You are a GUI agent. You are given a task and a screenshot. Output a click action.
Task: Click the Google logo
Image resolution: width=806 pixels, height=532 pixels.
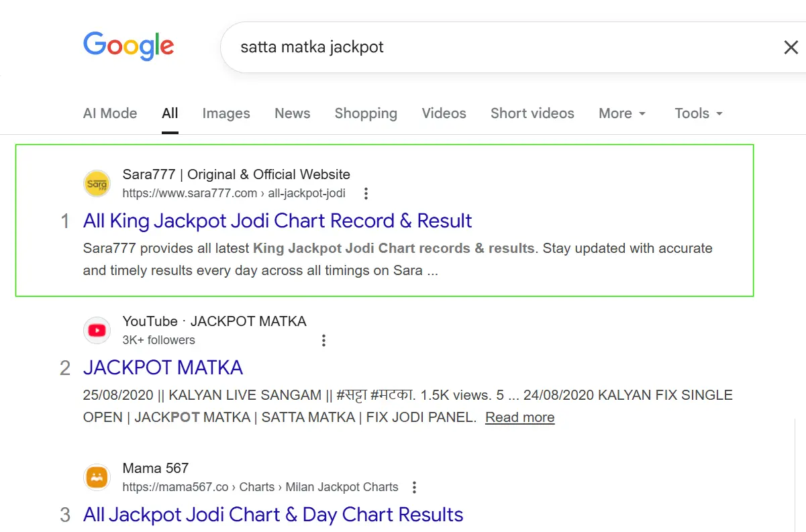pos(128,46)
